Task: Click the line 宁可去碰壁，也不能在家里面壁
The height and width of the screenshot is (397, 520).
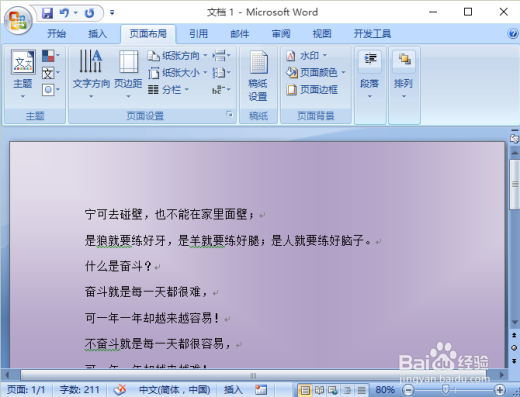Action: [166, 214]
